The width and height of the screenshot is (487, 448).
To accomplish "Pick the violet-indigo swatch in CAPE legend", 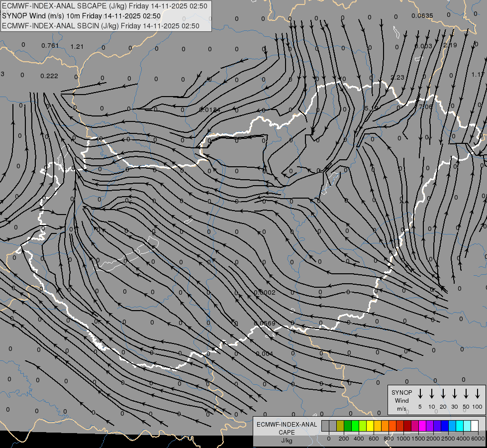I will pos(437,426).
